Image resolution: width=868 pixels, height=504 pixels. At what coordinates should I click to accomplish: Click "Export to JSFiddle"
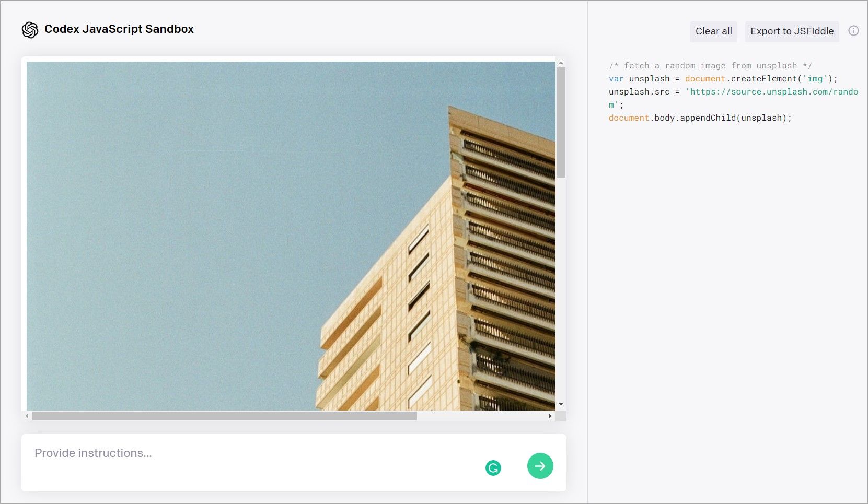pos(792,31)
